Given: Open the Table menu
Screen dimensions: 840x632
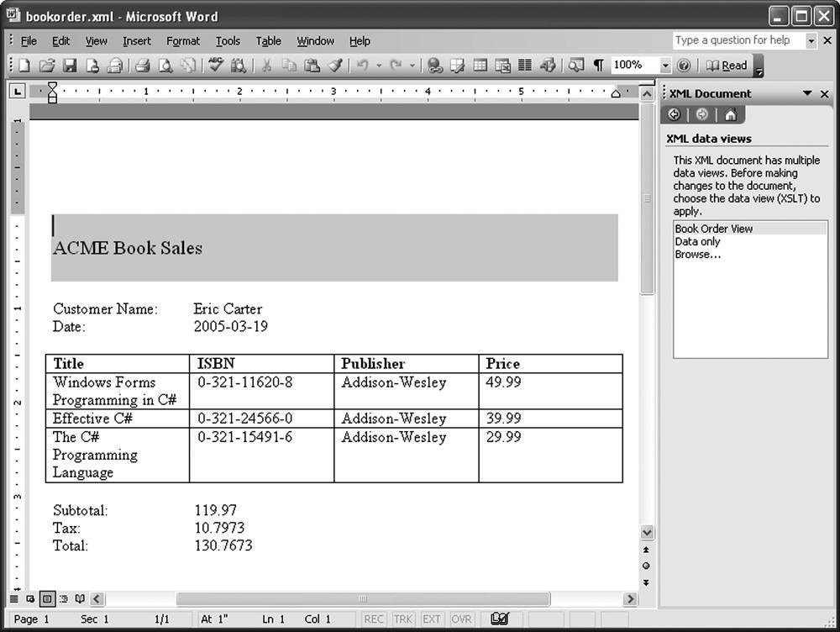Looking at the screenshot, I should click(x=268, y=40).
